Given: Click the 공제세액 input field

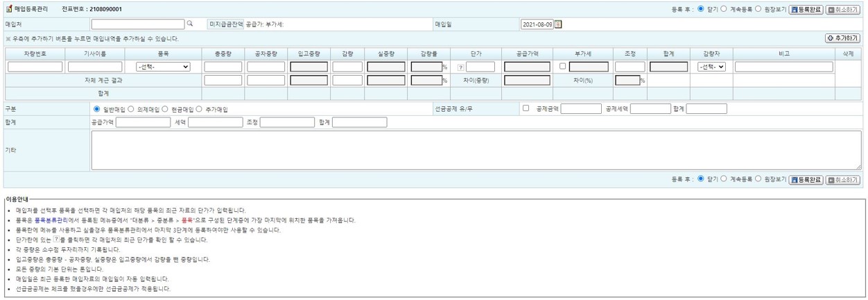Looking at the screenshot, I should point(650,109).
